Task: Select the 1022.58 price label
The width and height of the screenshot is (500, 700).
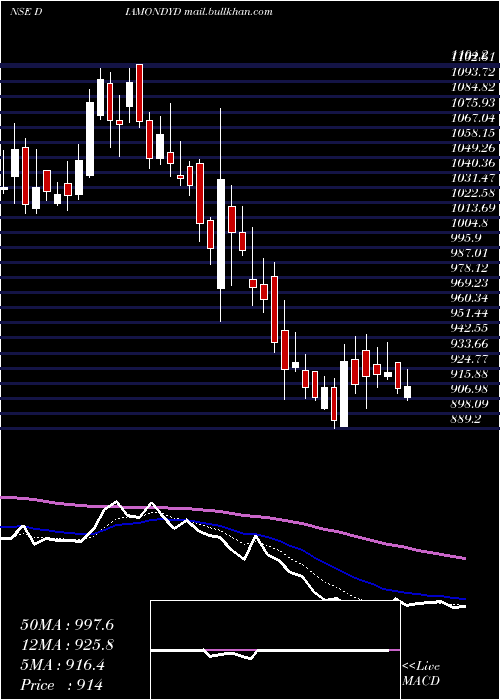Action: tap(473, 193)
